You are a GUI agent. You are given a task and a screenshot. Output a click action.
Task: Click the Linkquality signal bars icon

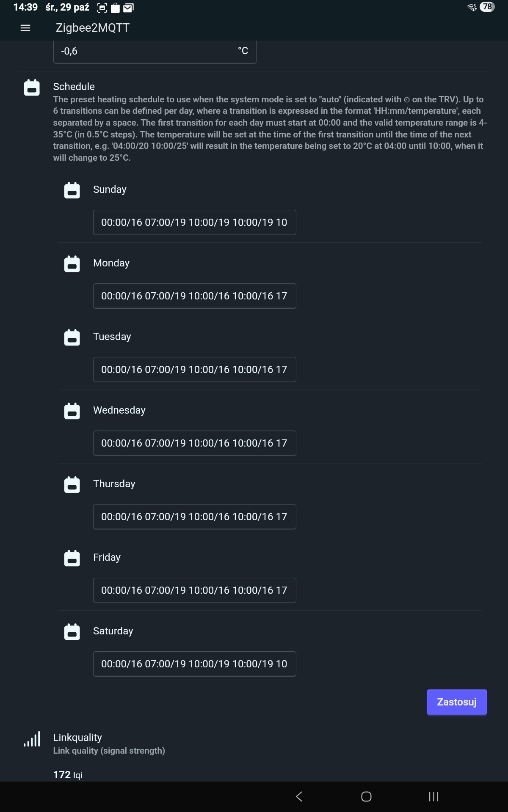(32, 739)
